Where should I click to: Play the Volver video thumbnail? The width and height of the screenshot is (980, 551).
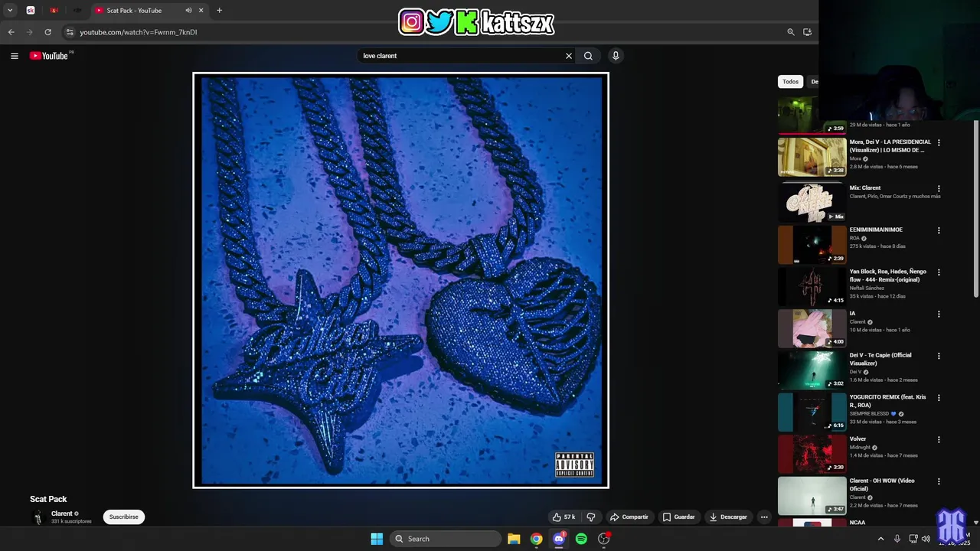[x=812, y=454]
